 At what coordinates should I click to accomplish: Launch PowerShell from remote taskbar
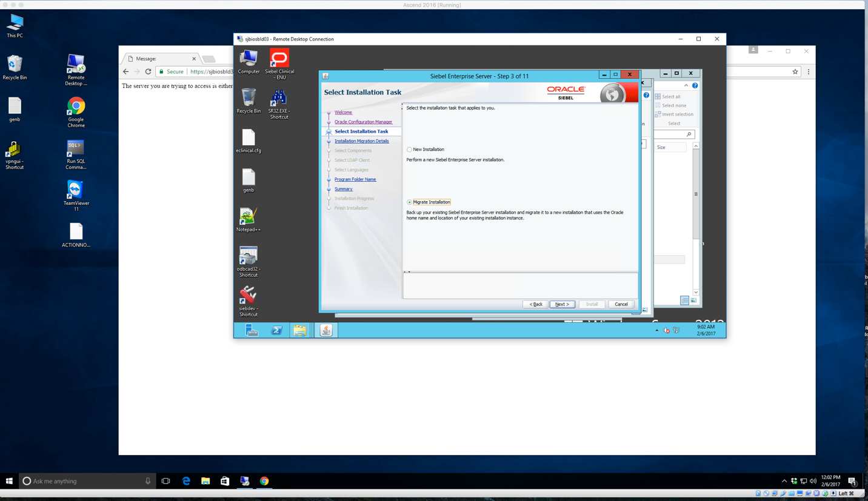[x=276, y=330]
